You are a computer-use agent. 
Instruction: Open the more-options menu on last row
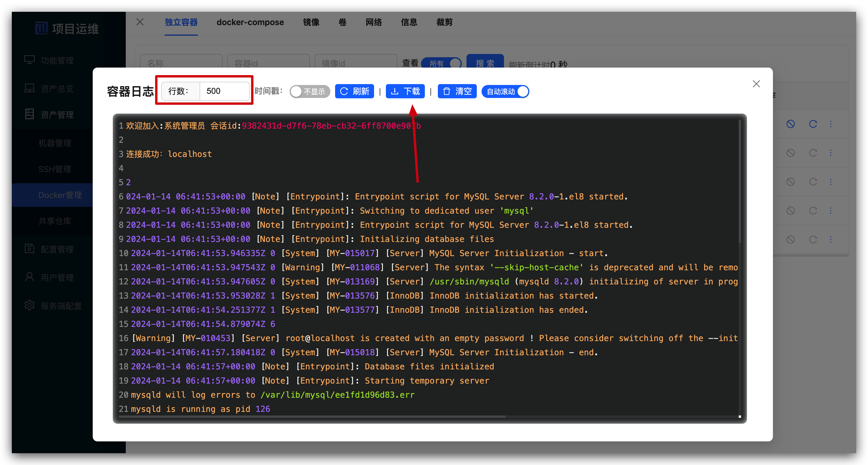[x=831, y=239]
